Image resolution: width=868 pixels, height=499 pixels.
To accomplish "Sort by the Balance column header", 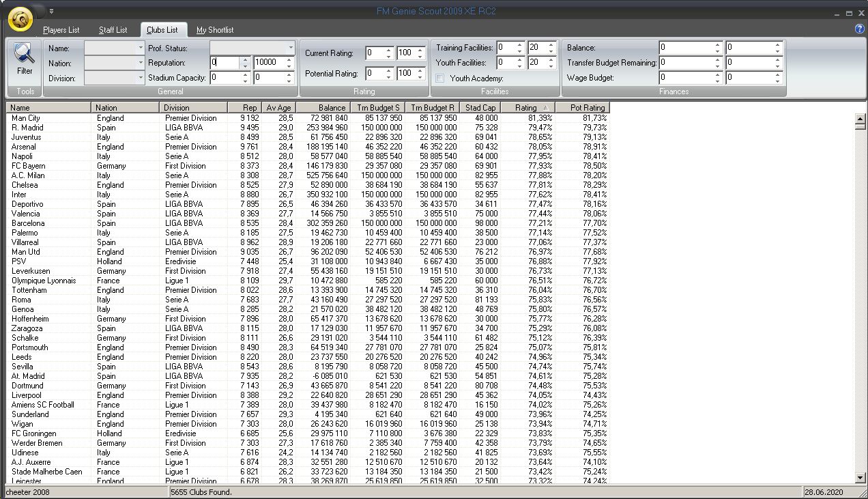I will [323, 108].
